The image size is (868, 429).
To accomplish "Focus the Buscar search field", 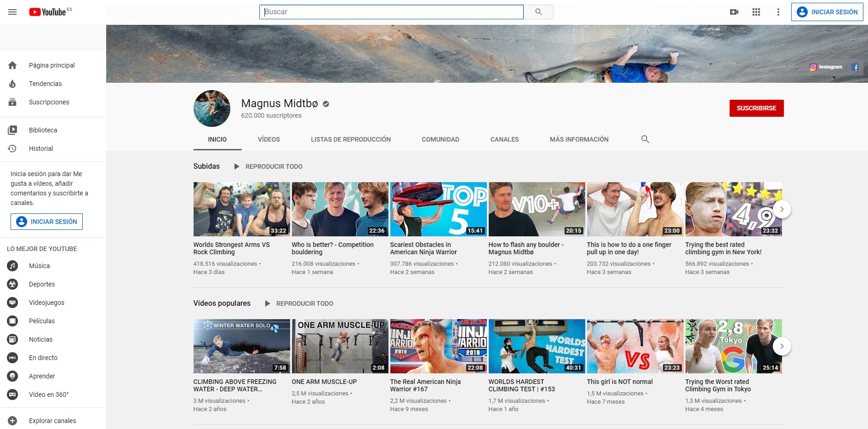I will point(391,12).
